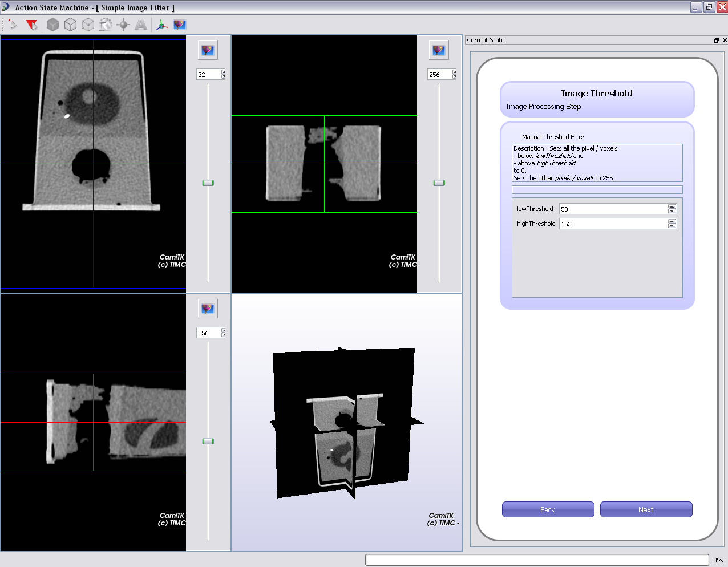
Task: Toggle the colored 3D axes icon
Action: point(162,25)
